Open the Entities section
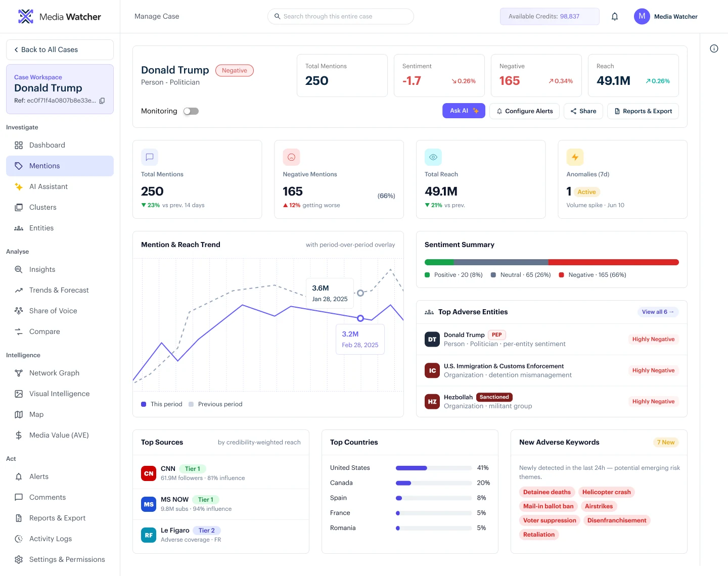This screenshot has height=576, width=728. click(x=60, y=228)
